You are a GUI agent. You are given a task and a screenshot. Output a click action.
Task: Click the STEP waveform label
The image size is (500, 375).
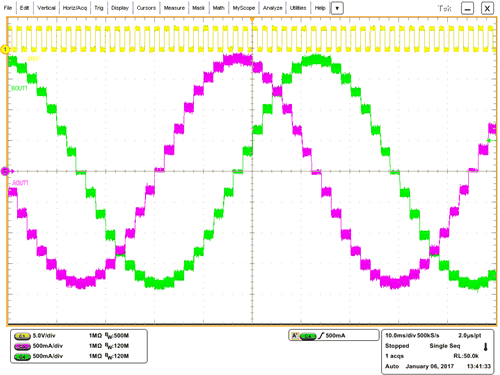tap(33, 59)
